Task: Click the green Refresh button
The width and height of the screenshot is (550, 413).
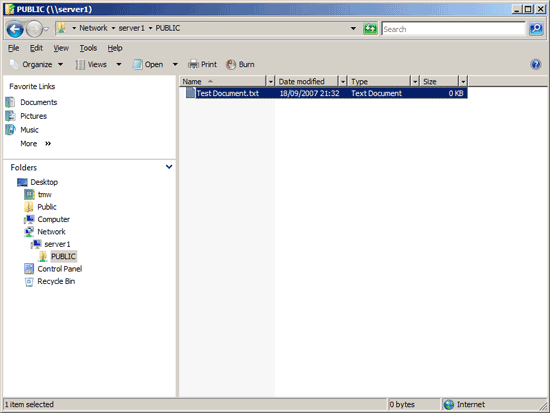Action: pos(370,28)
